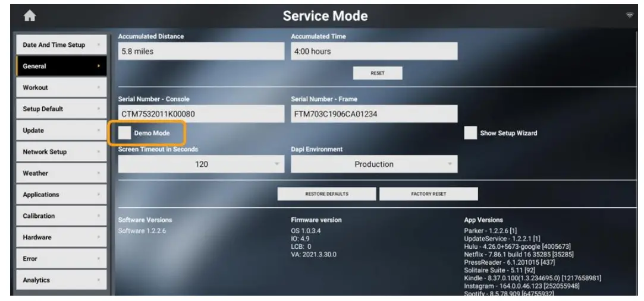Open the Analytics section
The image size is (644, 301).
pyautogui.click(x=61, y=280)
